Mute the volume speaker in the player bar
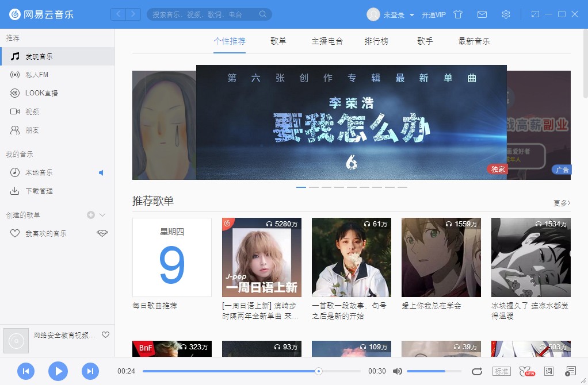 click(x=398, y=371)
